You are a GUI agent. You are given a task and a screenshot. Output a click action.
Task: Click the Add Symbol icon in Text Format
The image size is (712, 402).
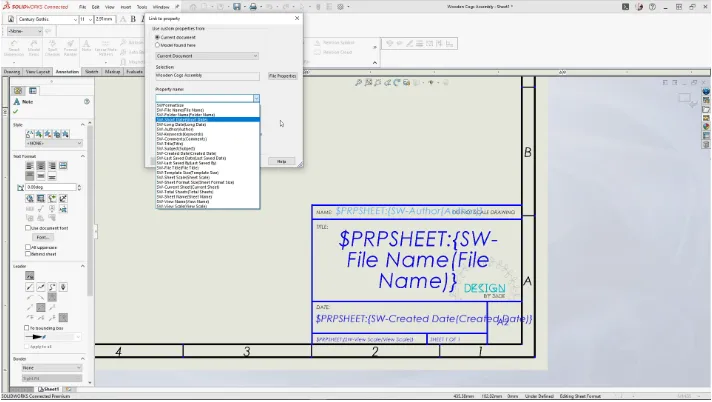point(52,199)
